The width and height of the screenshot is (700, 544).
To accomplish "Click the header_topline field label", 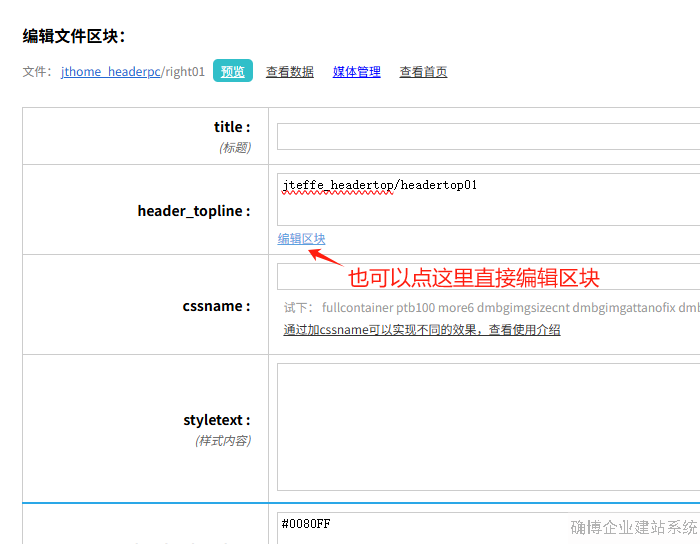I will coord(194,211).
